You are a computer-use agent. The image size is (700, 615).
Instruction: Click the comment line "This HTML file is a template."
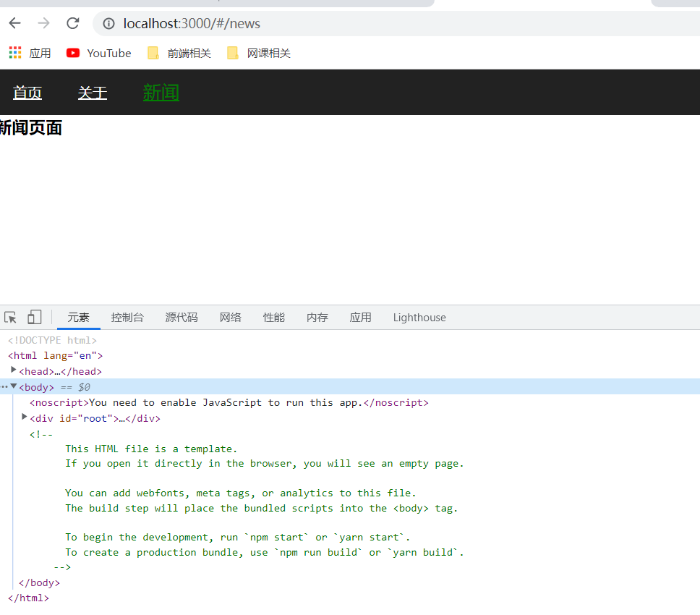151,449
